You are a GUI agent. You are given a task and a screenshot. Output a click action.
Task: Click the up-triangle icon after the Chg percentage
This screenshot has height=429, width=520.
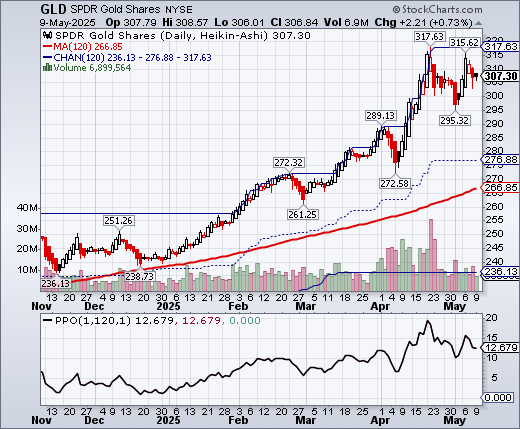(x=478, y=23)
